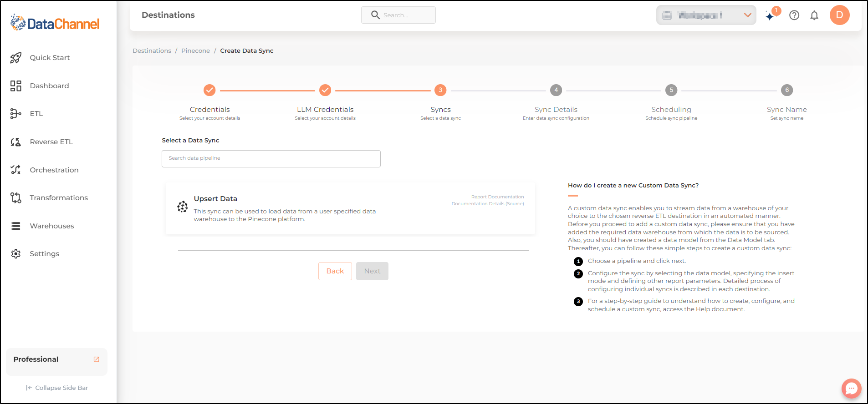This screenshot has width=868, height=404.
Task: Click the Sync Name step label
Action: pos(787,110)
